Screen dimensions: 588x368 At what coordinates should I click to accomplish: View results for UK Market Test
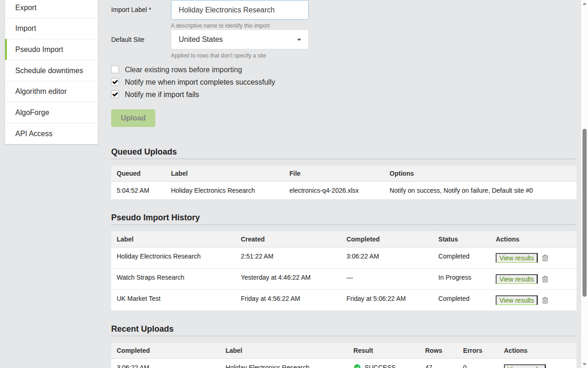516,300
